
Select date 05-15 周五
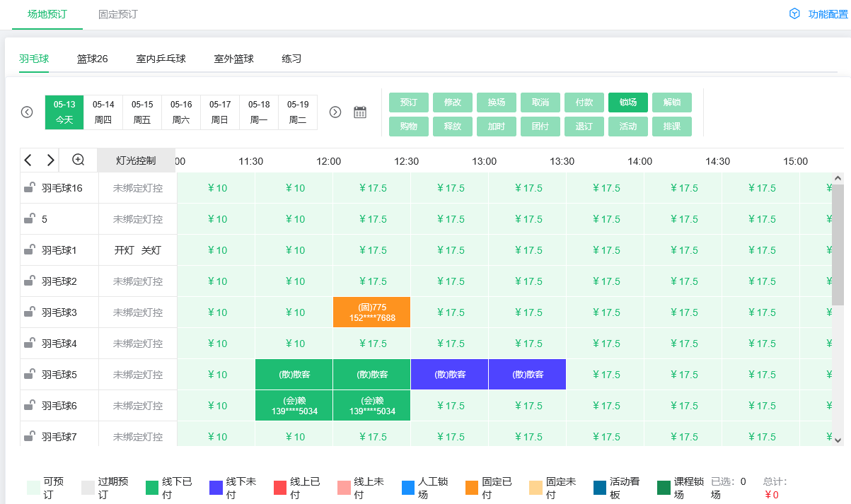[x=142, y=112]
